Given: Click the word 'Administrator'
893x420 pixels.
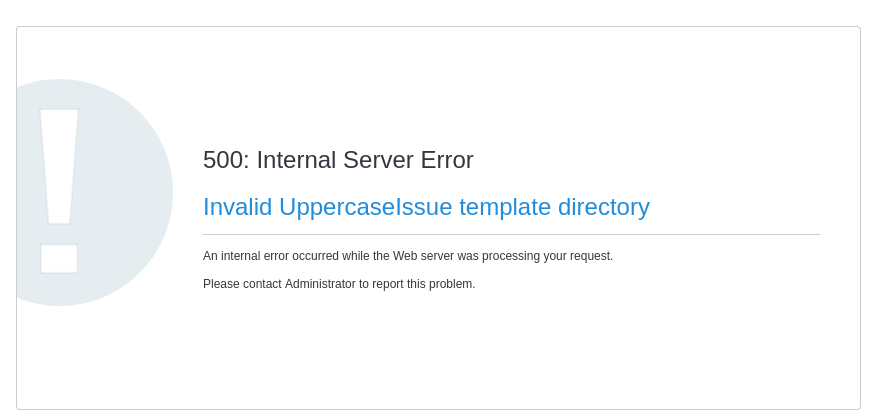Looking at the screenshot, I should point(320,284).
